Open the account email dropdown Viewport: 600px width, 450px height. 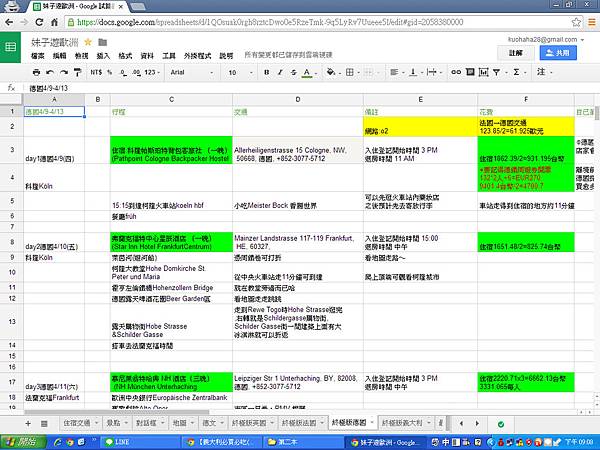click(x=546, y=39)
